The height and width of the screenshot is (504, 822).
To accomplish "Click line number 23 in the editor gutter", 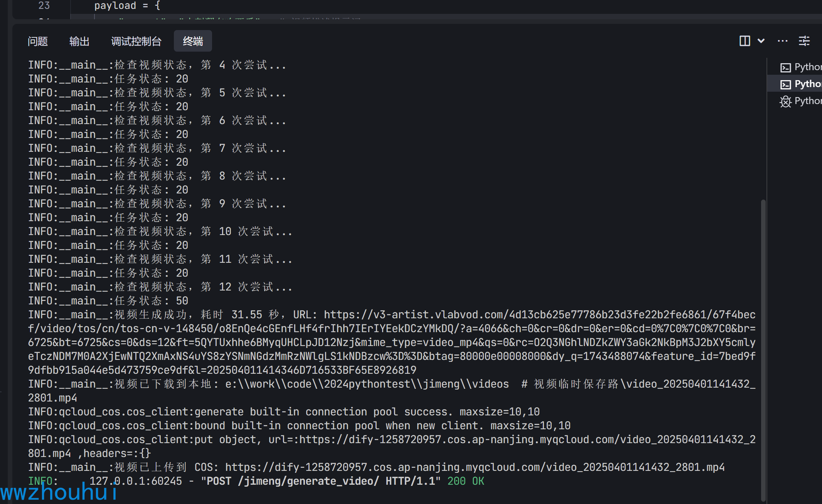I will coord(44,5).
